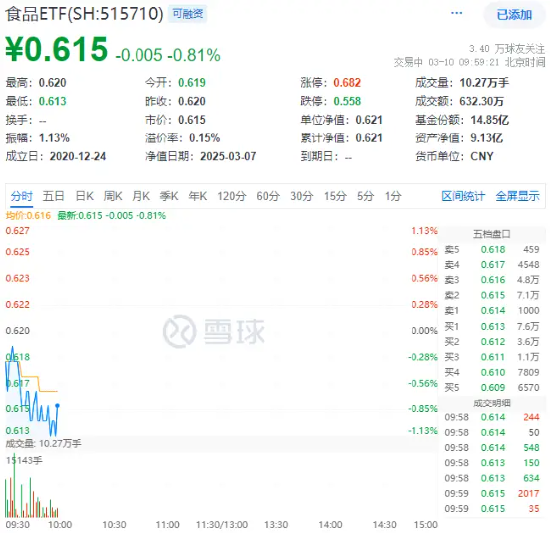
Task: Click the 3.40 万球友关注 follower count
Action: pos(507,48)
